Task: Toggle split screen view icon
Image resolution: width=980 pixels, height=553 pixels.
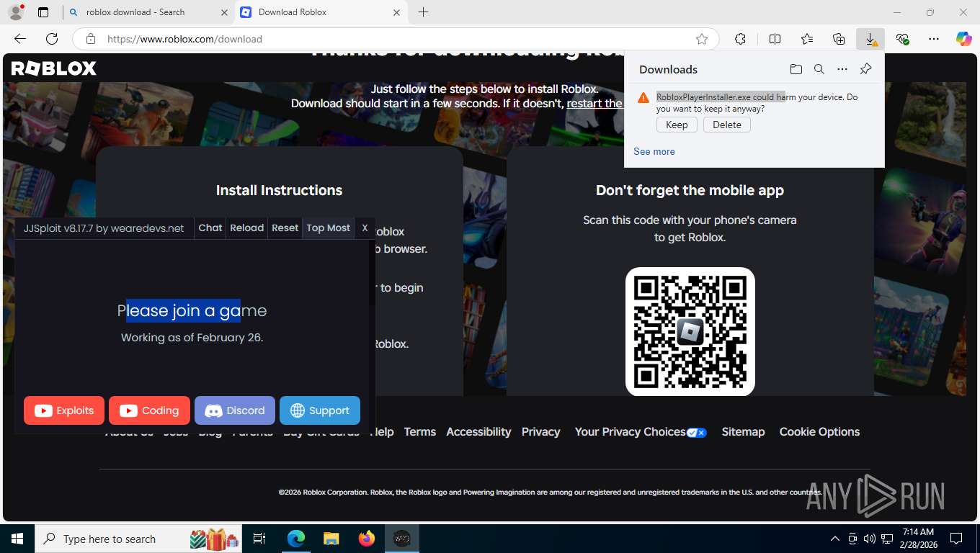Action: tap(775, 39)
